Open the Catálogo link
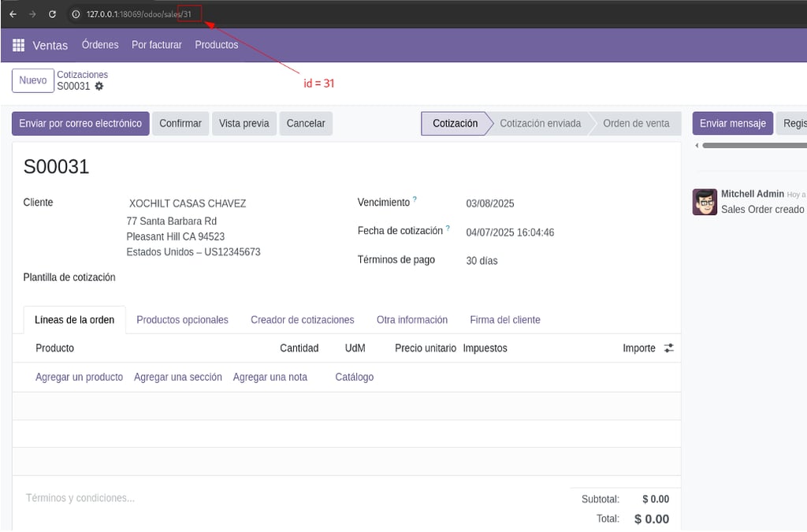This screenshot has height=532, width=807. (x=354, y=378)
